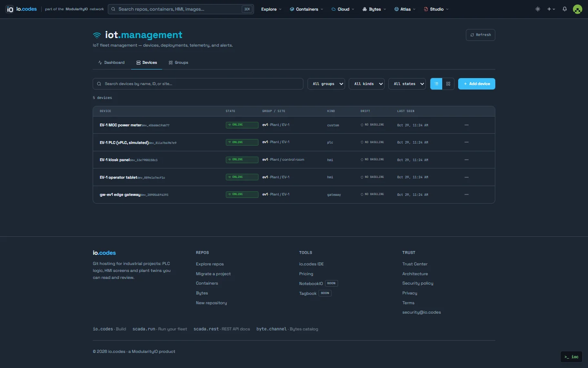Expand the Studio menu
This screenshot has height=368, width=588.
click(436, 9)
